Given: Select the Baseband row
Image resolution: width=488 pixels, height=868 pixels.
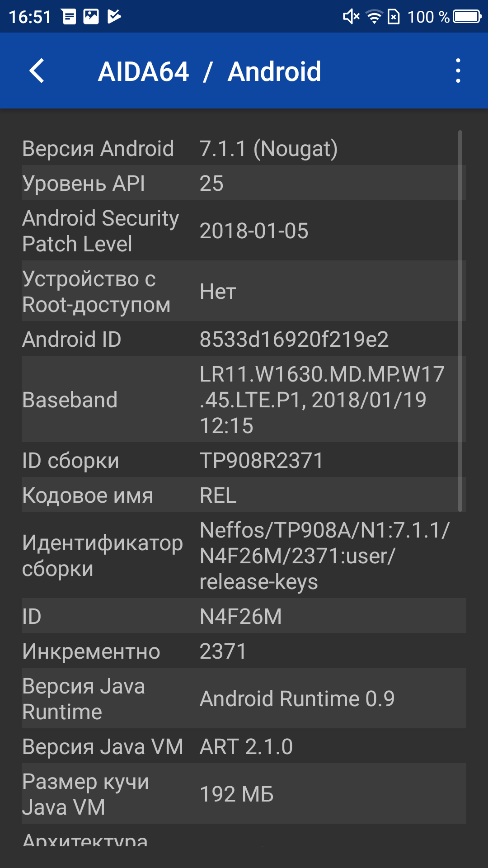Looking at the screenshot, I should [244, 399].
